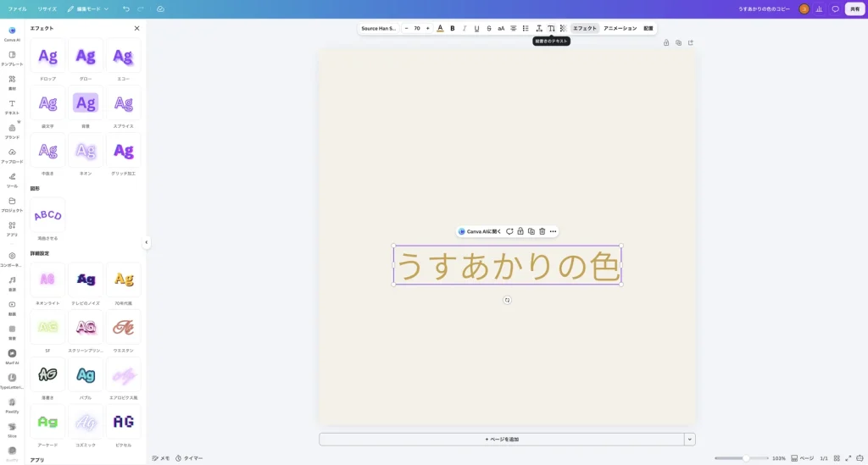Click the アニメーション (Animation) toolbar tab
This screenshot has width=868, height=465.
tap(620, 28)
